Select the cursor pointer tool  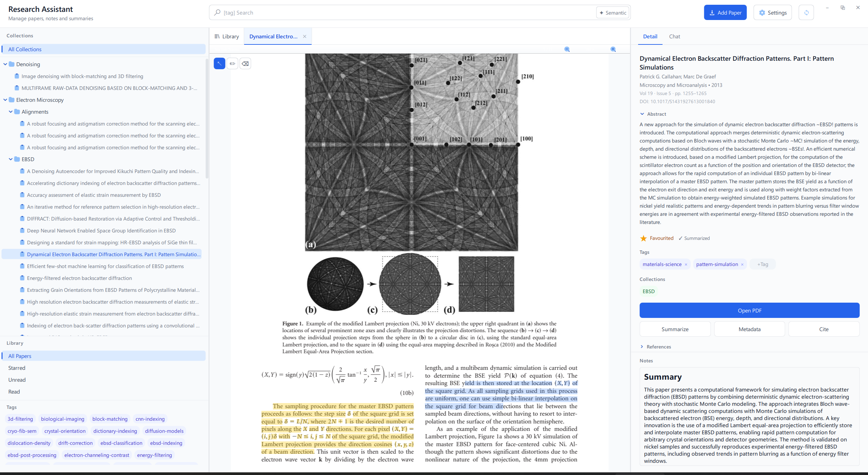point(219,63)
